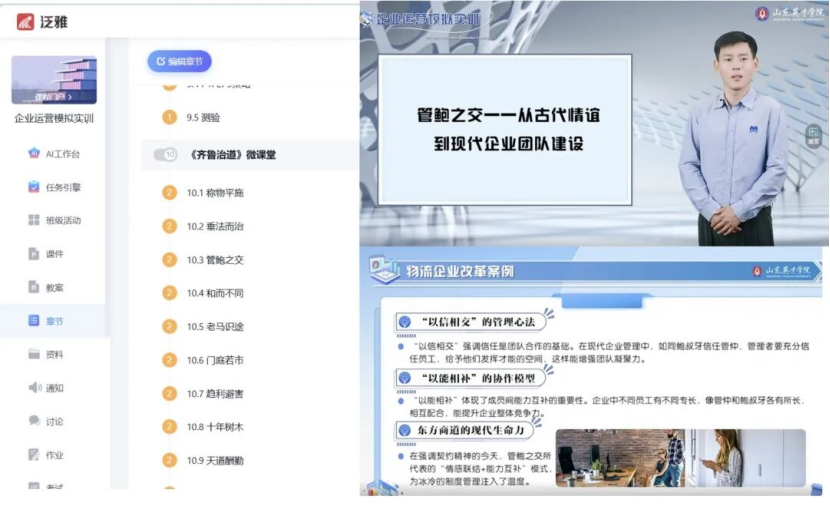Image resolution: width=830 pixels, height=507 pixels.
Task: Toggle the switch beside 《齐鲁治道》微课堂
Action: point(165,155)
